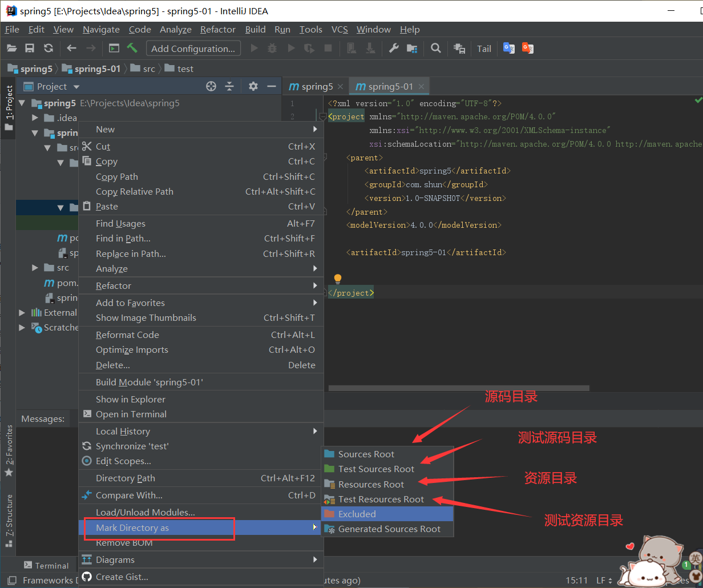Expand the External Libraries node
This screenshot has width=703, height=588.
pos(22,312)
